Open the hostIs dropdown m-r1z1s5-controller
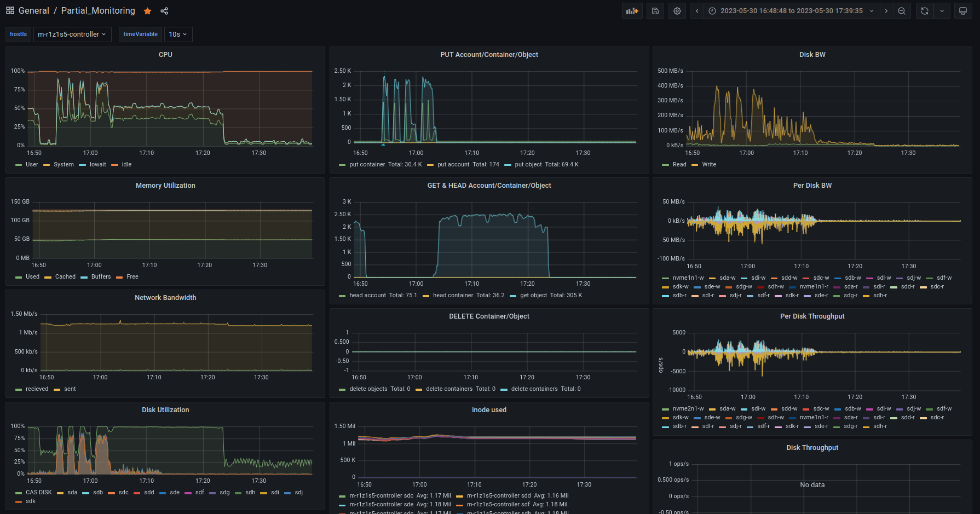Screen dimensions: 980x514 click(72, 34)
